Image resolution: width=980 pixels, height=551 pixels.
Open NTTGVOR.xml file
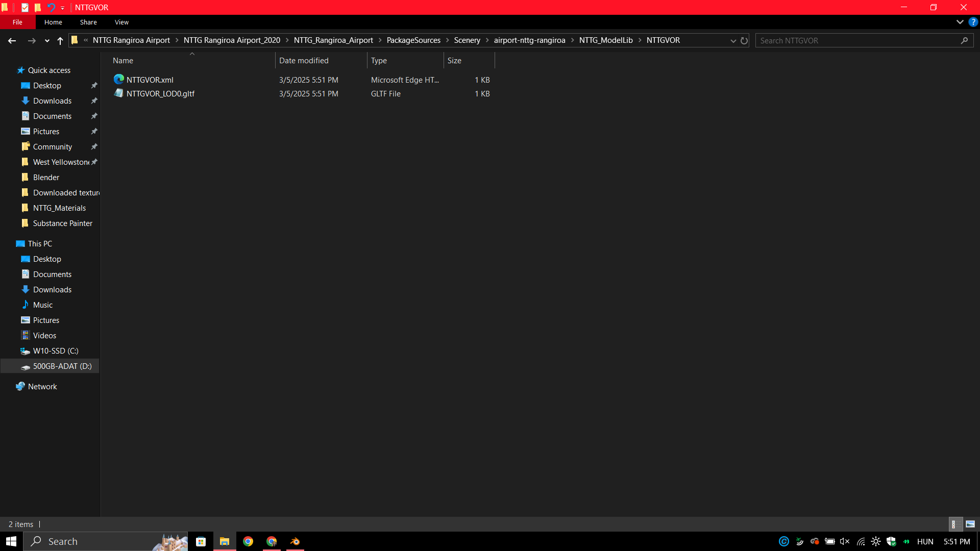tap(150, 80)
